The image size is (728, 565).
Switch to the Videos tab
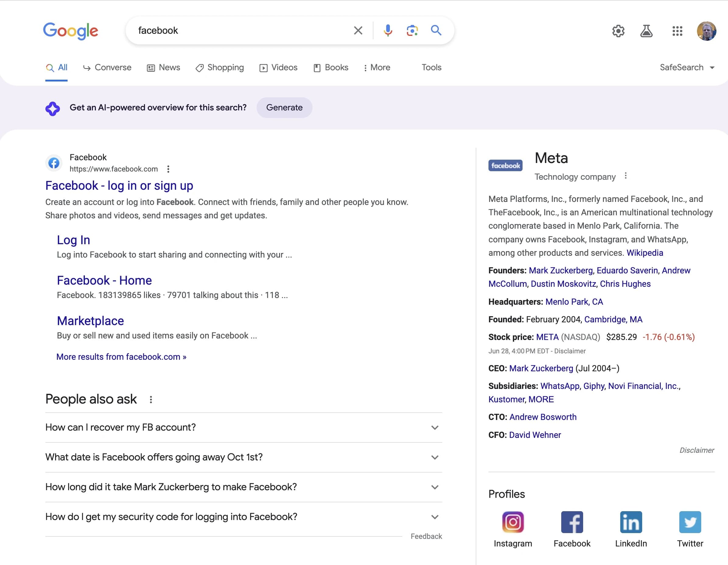(278, 68)
